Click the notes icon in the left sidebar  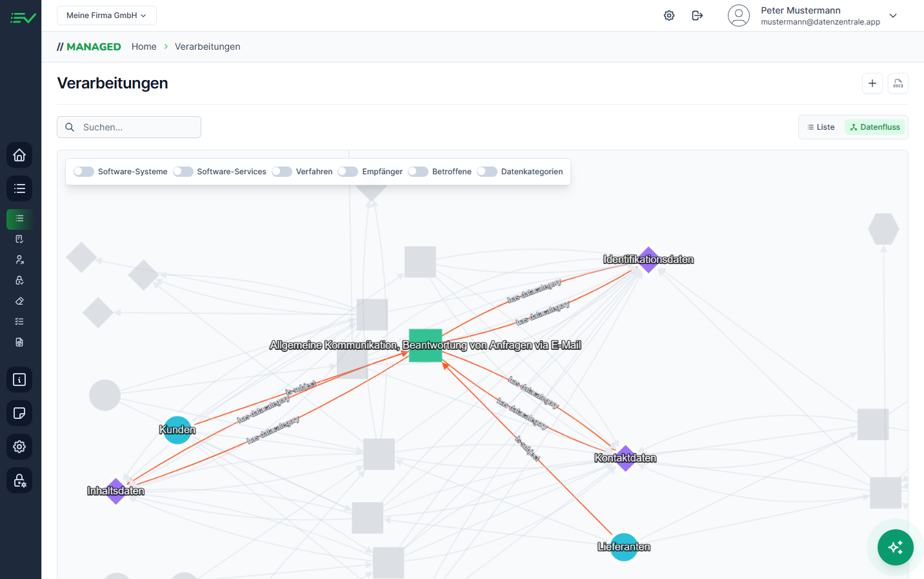coord(19,413)
